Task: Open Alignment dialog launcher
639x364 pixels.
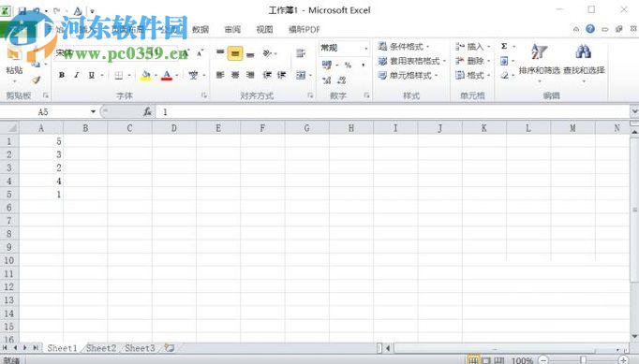Action: 310,95
